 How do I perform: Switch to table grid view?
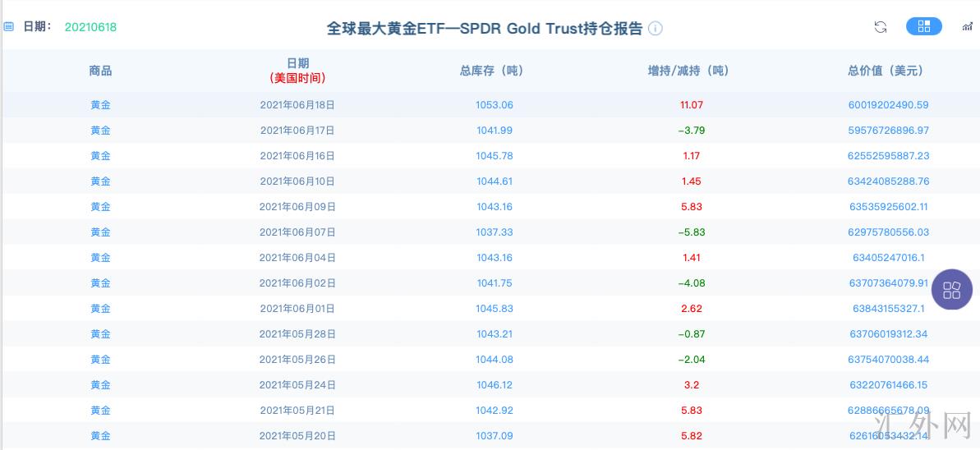point(924,26)
